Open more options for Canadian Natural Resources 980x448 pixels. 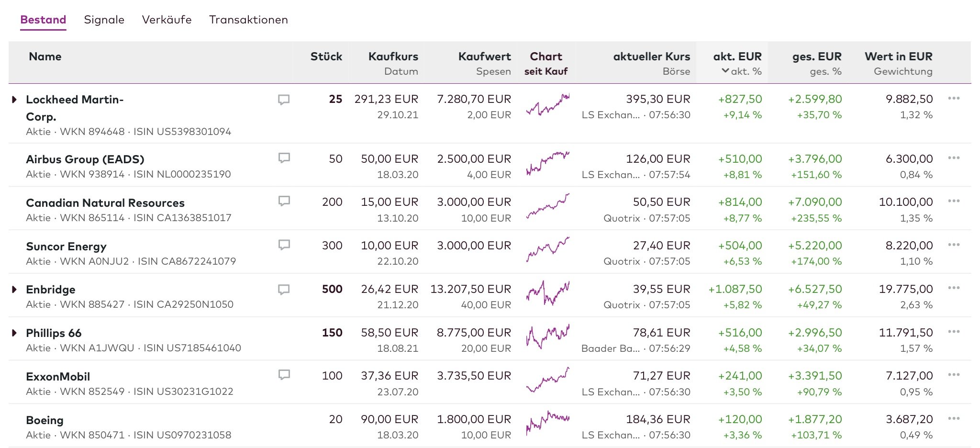(954, 201)
